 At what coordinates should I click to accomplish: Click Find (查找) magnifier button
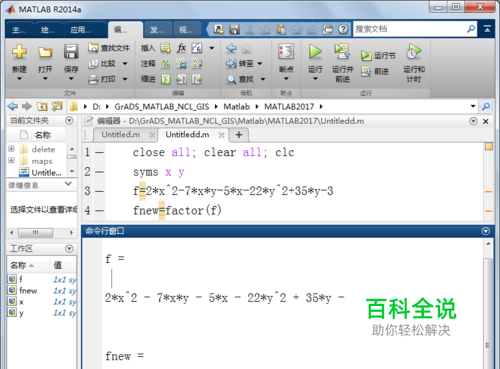coord(241,79)
